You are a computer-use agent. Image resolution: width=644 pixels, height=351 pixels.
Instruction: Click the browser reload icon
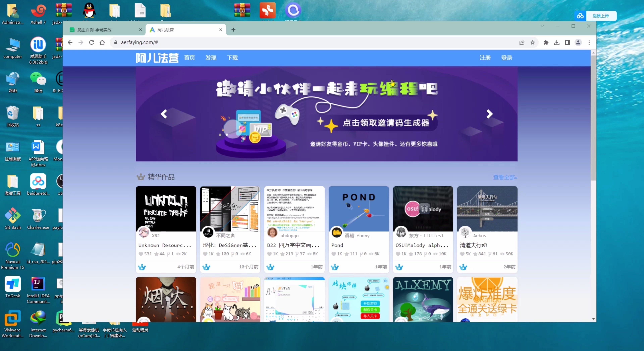[92, 42]
